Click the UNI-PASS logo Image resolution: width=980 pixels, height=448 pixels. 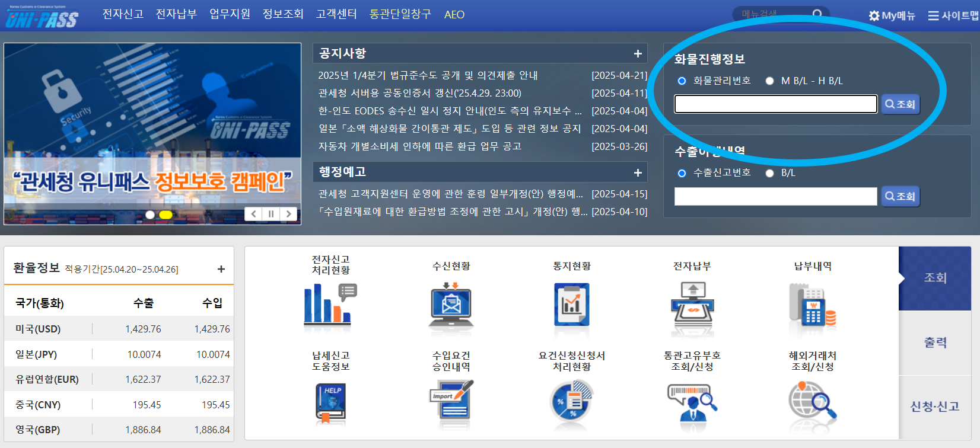(x=42, y=17)
